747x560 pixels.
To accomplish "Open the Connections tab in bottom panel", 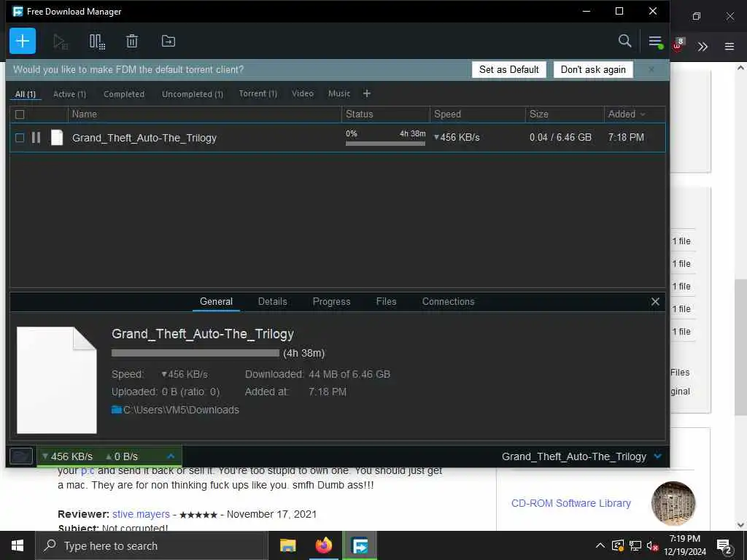I will [449, 301].
